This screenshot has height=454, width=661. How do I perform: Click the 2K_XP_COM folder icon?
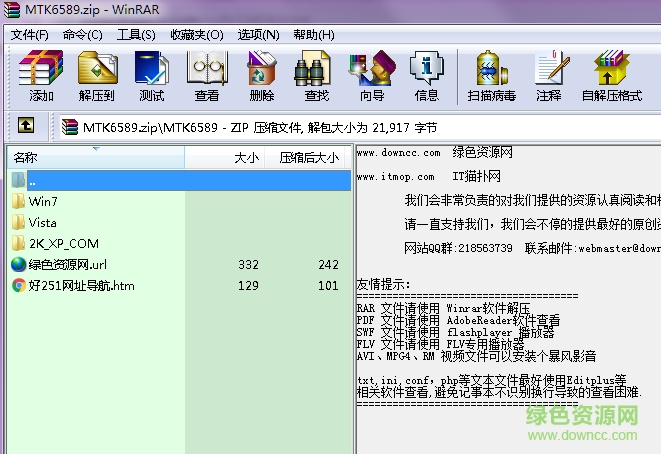(x=18, y=243)
